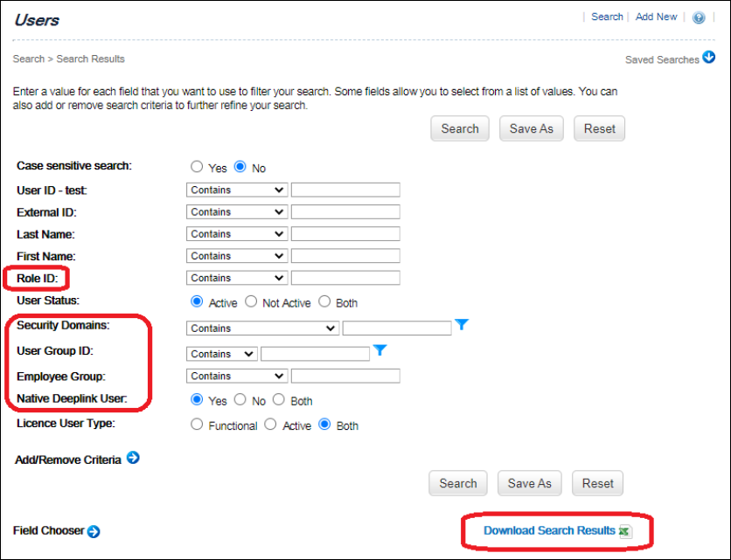Screen dimensions: 731x560
Task: Click Add New link in header
Action: click(x=656, y=17)
